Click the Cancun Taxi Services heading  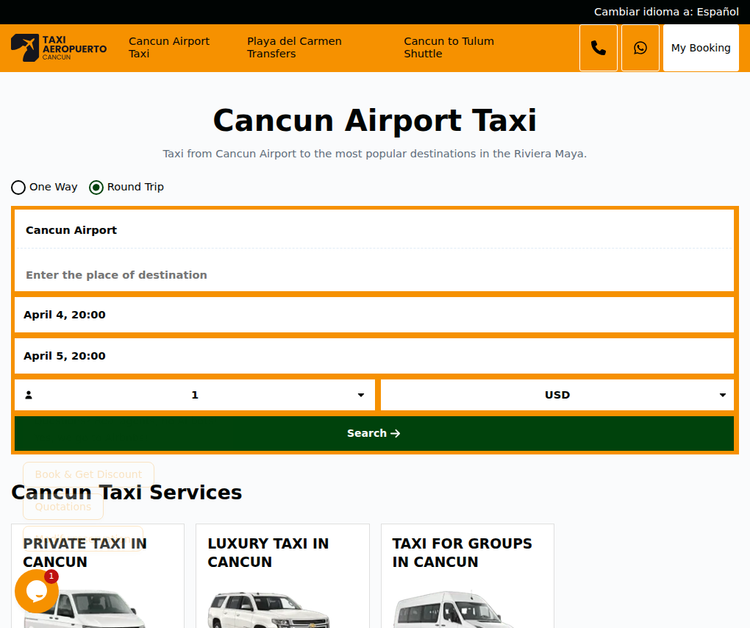pyautogui.click(x=126, y=492)
